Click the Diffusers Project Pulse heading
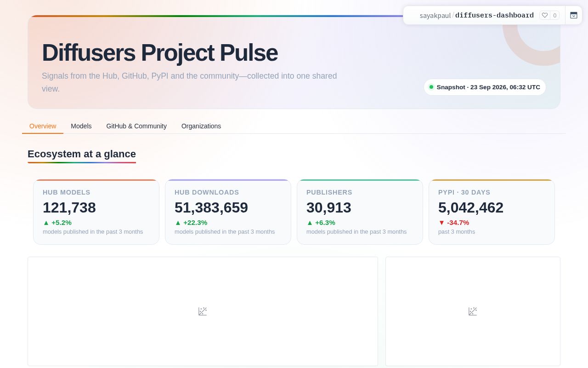Viewport: 588px width, 368px height. click(160, 52)
